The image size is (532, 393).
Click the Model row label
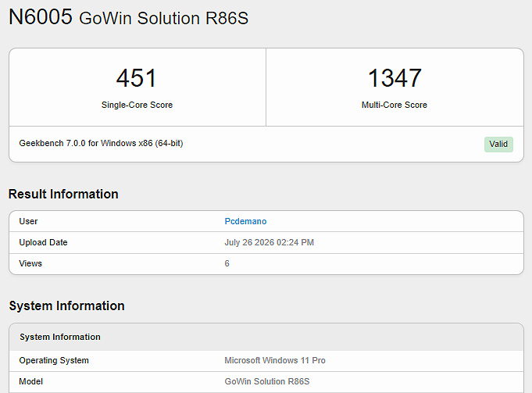pyautogui.click(x=31, y=381)
